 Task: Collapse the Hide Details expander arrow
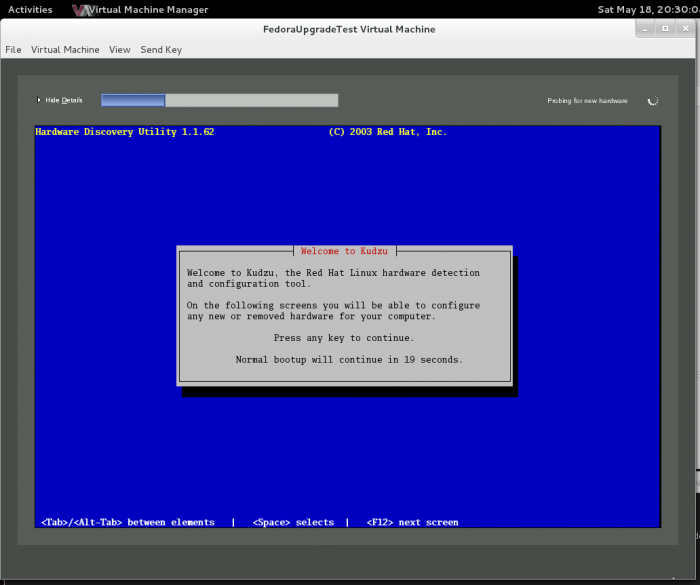click(x=39, y=100)
